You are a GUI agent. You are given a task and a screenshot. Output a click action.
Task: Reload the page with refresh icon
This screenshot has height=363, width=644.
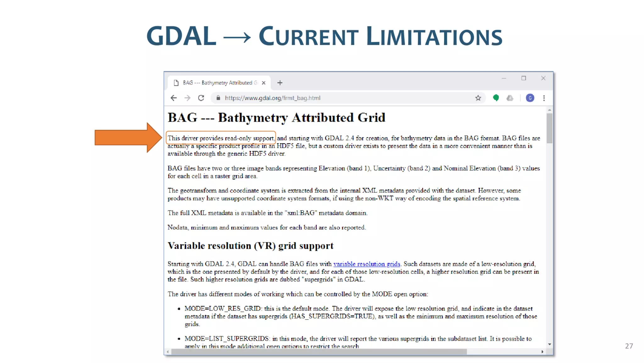pos(201,98)
